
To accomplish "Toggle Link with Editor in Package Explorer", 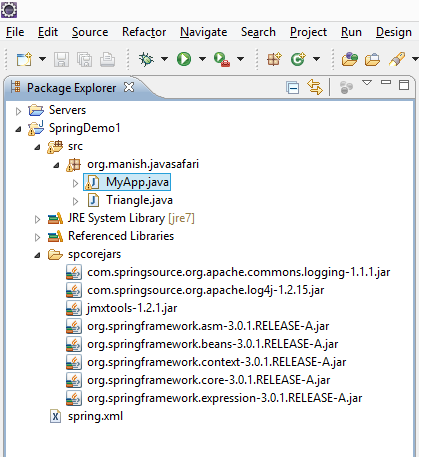I will (x=315, y=87).
